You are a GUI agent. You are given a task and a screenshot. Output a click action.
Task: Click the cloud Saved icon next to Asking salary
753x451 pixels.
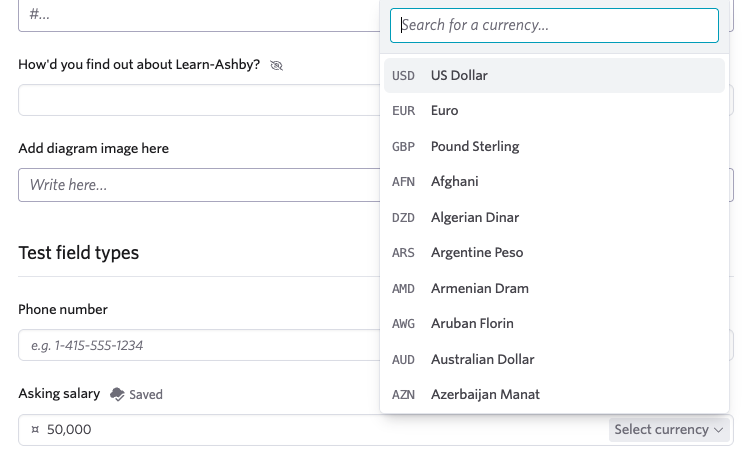117,394
